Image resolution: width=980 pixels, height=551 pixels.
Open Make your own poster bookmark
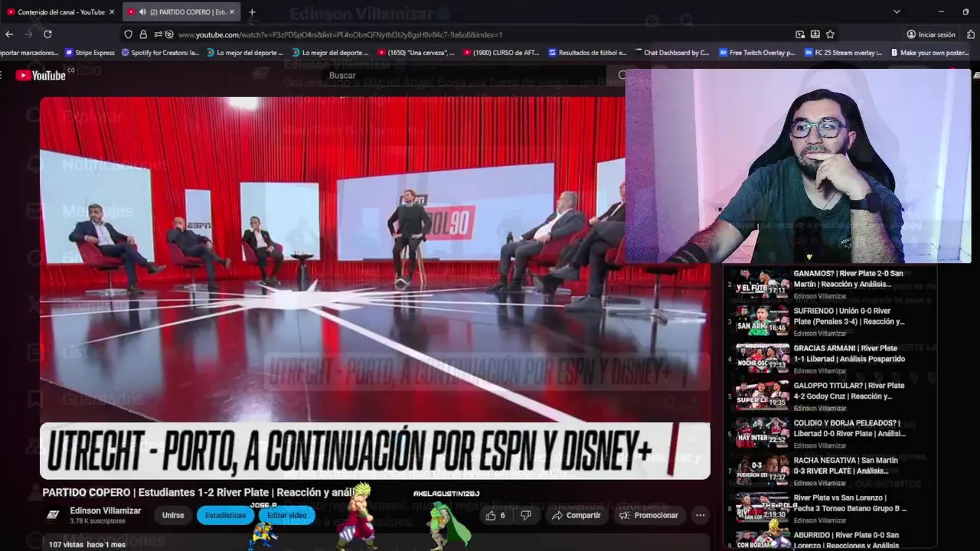click(929, 53)
